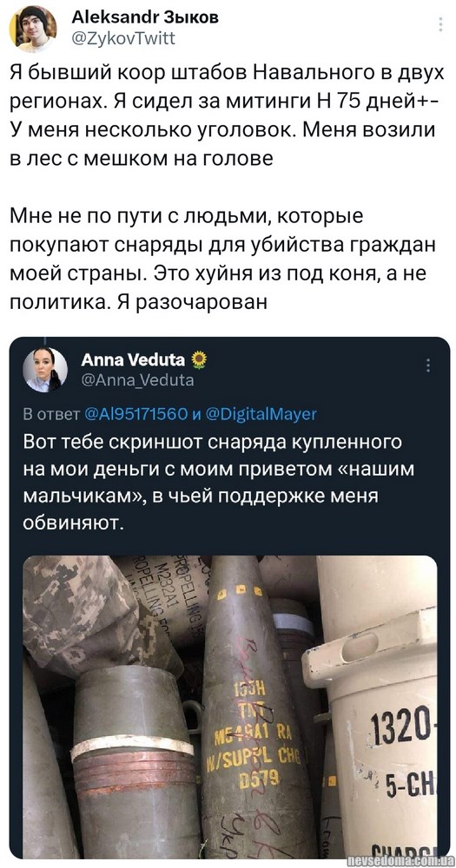Open Aleksandr Зыков's profile avatar

33,29
